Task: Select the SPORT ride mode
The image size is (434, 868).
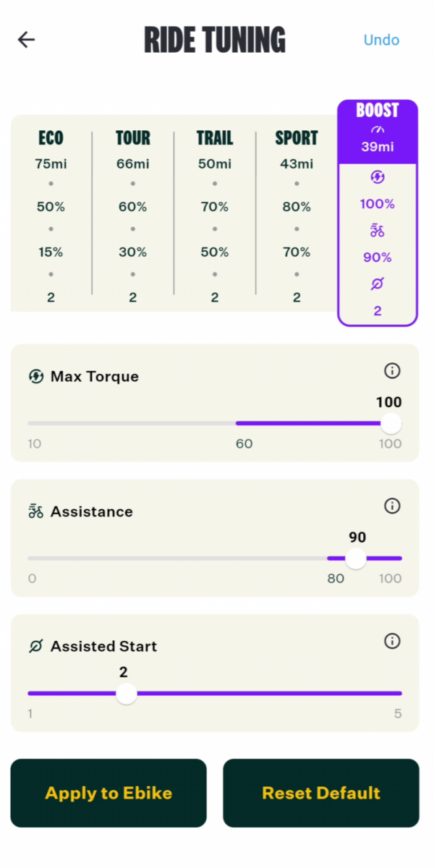Action: [297, 137]
